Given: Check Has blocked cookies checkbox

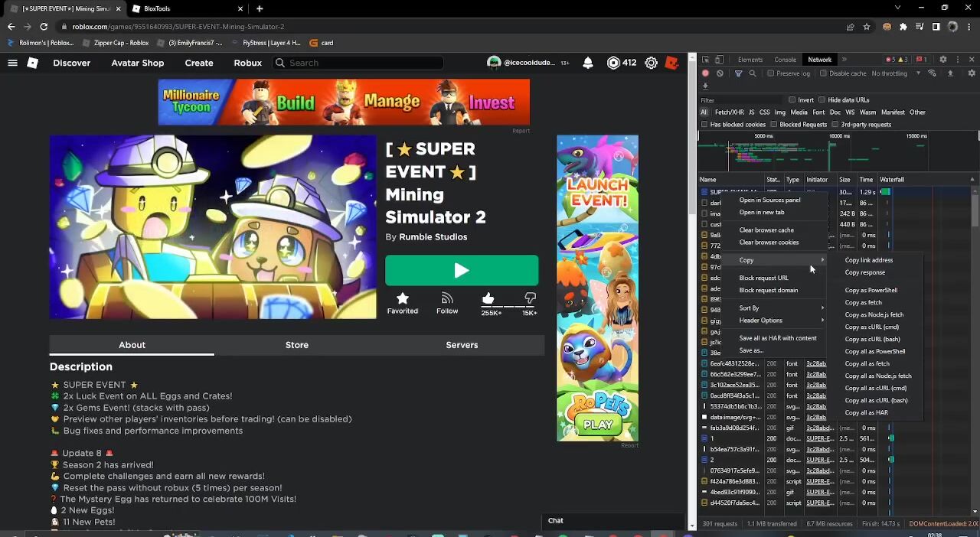Looking at the screenshot, I should (704, 124).
